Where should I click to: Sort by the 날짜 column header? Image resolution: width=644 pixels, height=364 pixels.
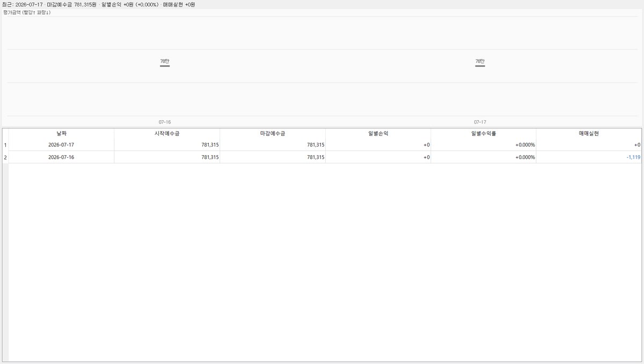click(61, 133)
